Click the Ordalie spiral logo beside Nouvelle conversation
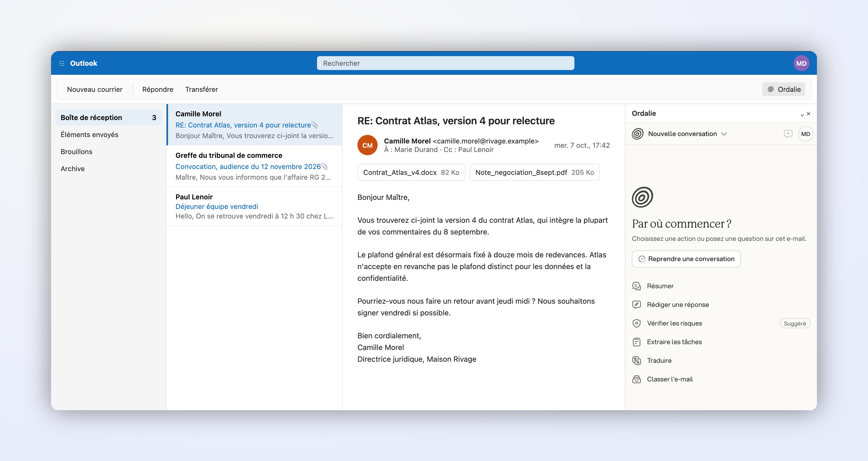Screen dimensions: 868x461 coord(637,134)
